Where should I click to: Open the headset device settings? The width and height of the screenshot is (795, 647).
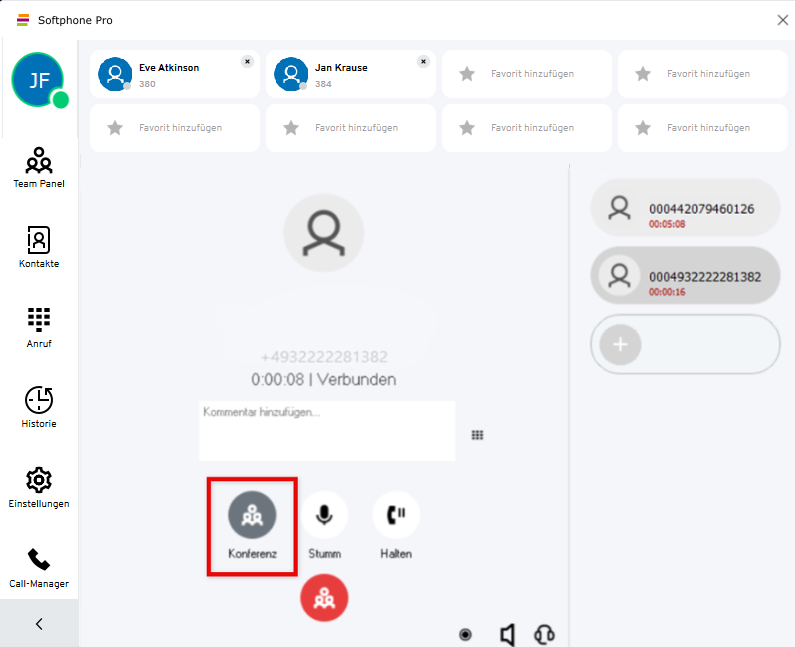pos(544,635)
